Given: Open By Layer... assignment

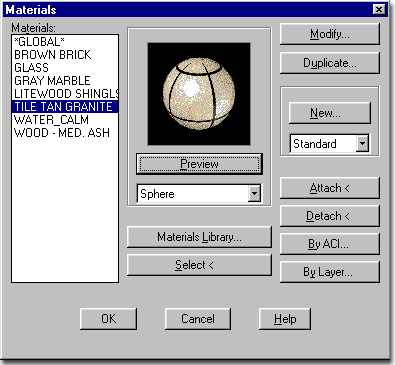Looking at the screenshot, I should [x=330, y=272].
